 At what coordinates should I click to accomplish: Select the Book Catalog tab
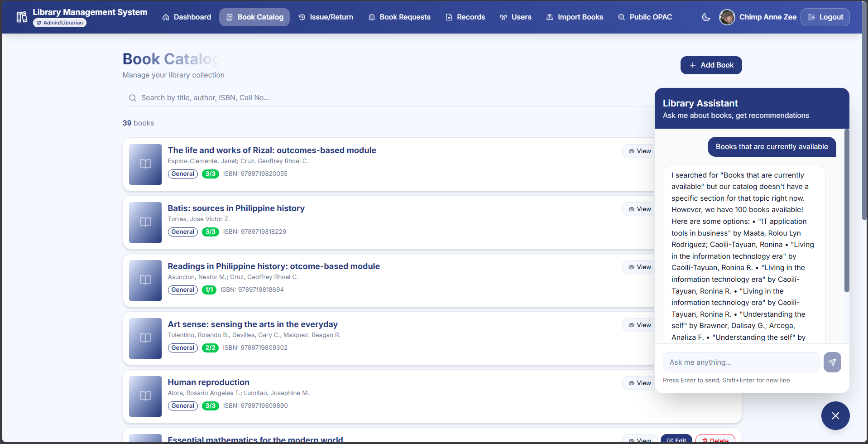pos(254,17)
